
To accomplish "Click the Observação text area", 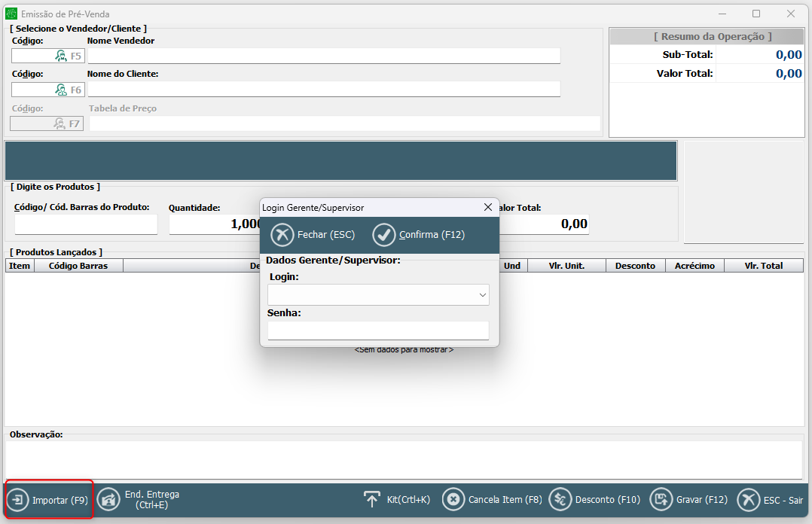I will (x=404, y=458).
